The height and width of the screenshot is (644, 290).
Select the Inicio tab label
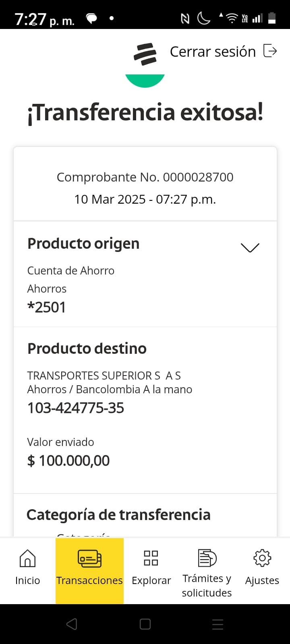point(27,580)
